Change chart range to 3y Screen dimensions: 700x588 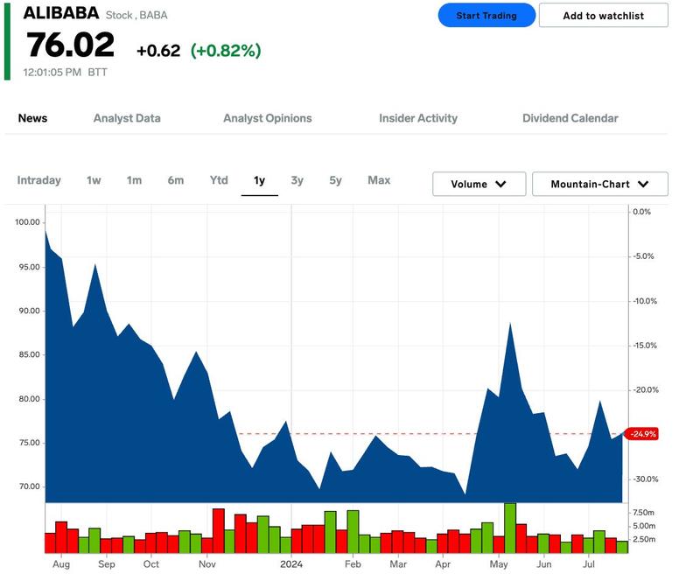click(297, 180)
